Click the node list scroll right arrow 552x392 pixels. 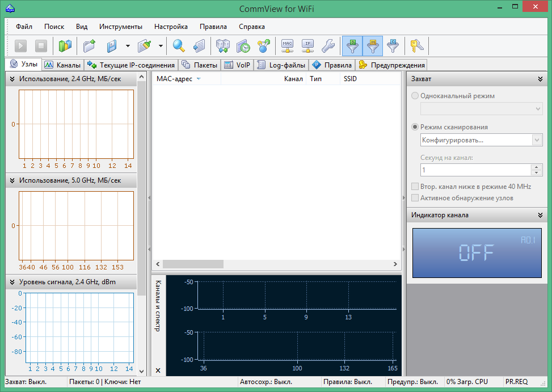click(395, 264)
